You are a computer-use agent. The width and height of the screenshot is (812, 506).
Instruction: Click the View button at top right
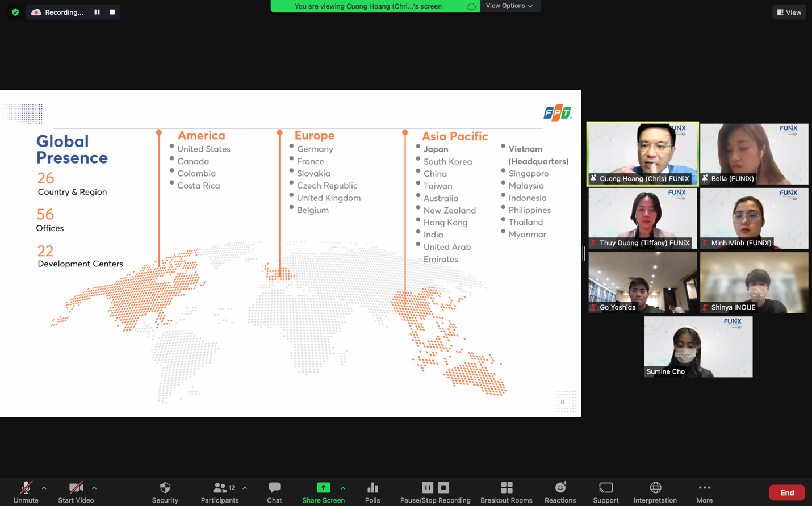click(x=789, y=12)
